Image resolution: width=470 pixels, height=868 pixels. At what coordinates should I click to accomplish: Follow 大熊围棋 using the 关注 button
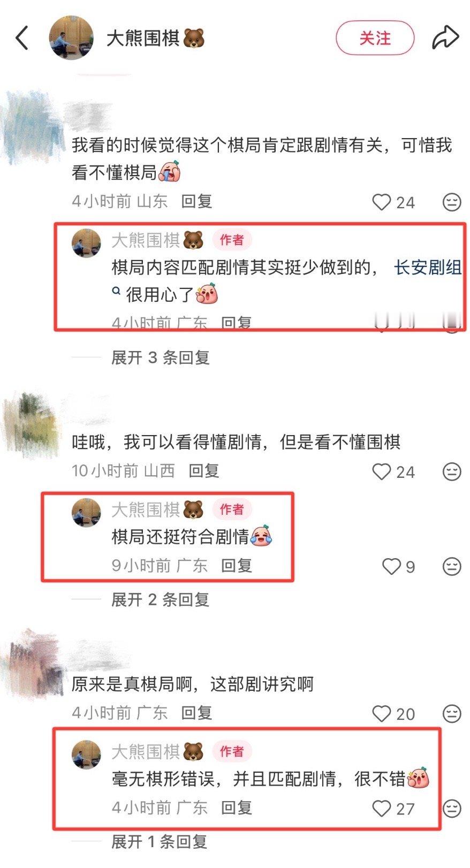[x=375, y=38]
